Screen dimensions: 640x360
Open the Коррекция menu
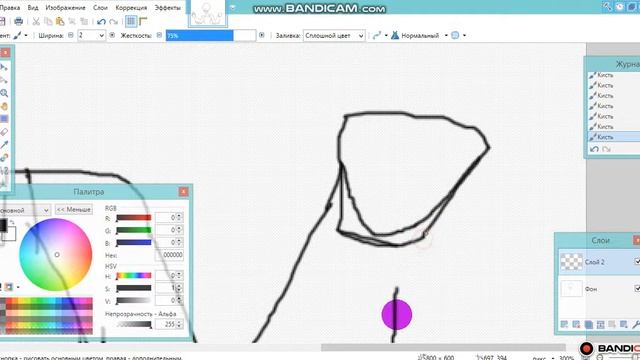coord(131,7)
